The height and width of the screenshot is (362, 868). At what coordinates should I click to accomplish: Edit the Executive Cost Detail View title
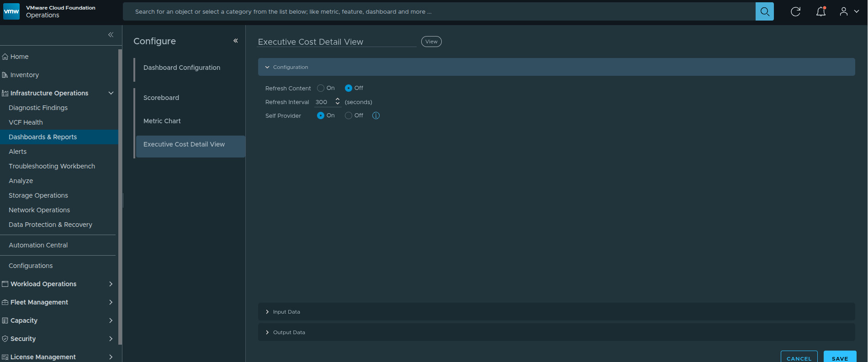[337, 42]
